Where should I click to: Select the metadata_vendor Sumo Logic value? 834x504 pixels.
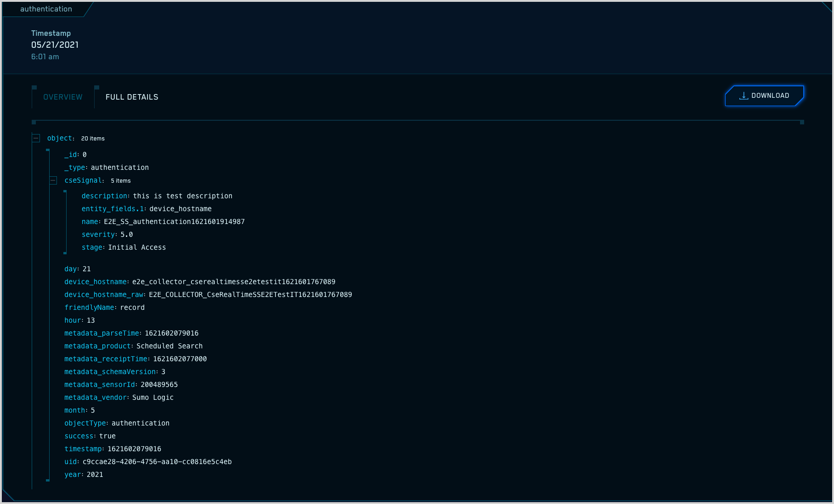point(153,398)
